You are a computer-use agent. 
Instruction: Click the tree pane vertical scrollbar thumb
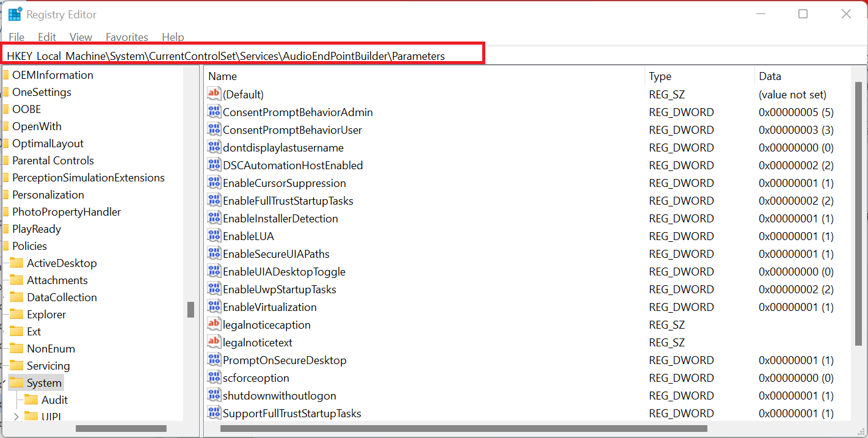pyautogui.click(x=190, y=309)
